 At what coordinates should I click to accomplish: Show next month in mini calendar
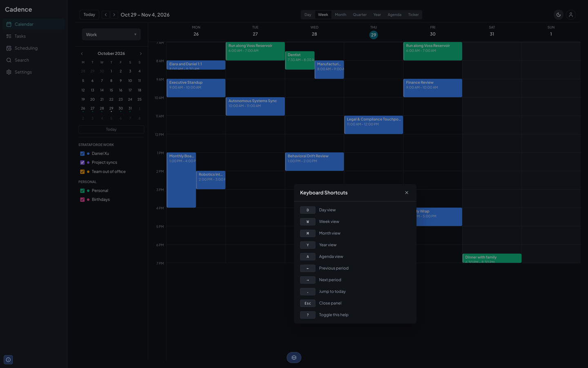(141, 54)
